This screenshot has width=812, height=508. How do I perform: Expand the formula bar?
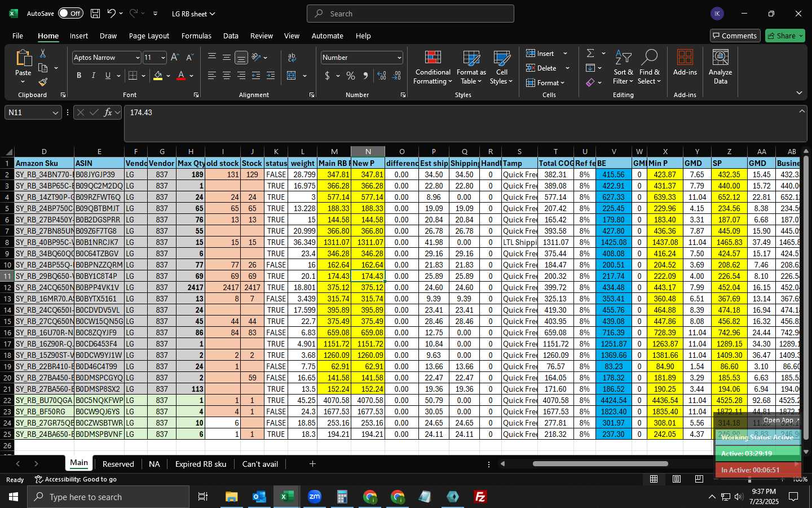tap(802, 111)
